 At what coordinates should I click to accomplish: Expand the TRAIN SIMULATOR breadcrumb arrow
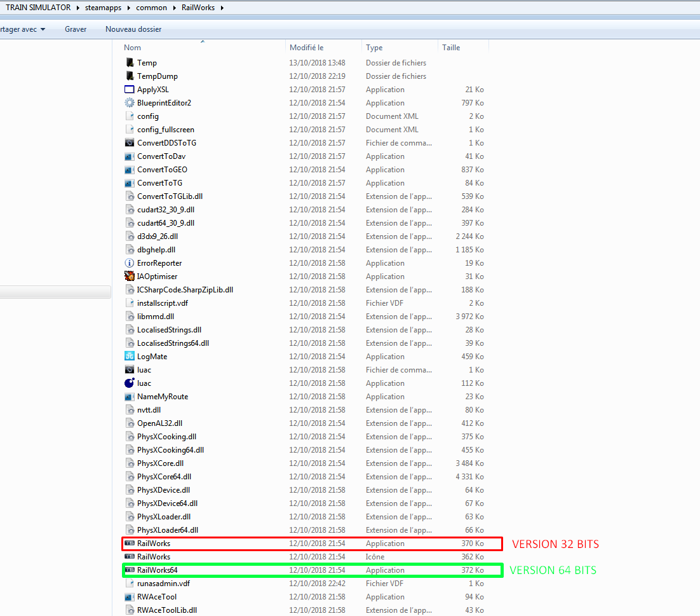(x=77, y=8)
